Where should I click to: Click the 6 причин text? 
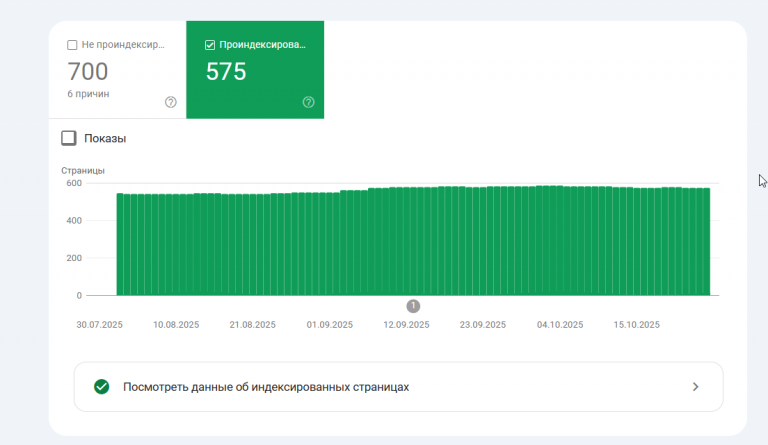[x=88, y=94]
